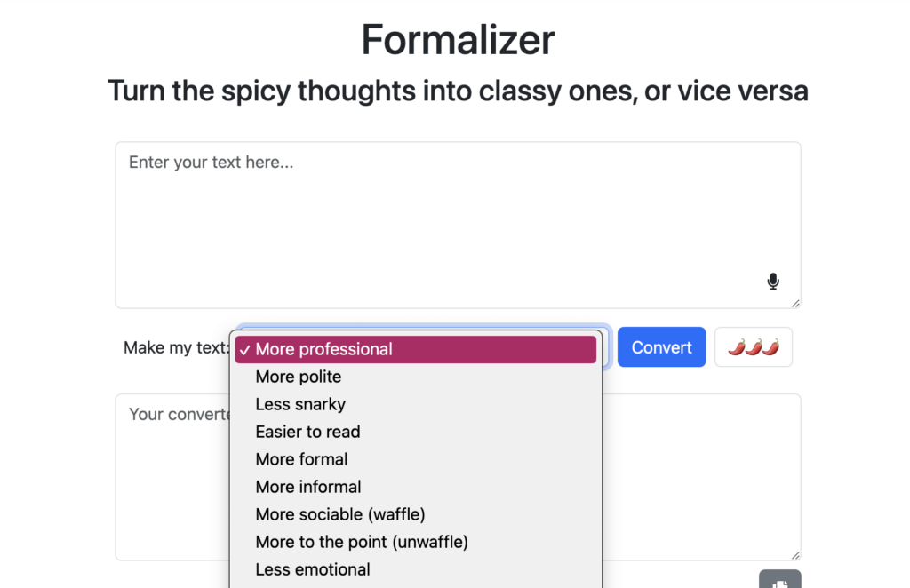Pick "More sociable (waffle)" option

(340, 514)
